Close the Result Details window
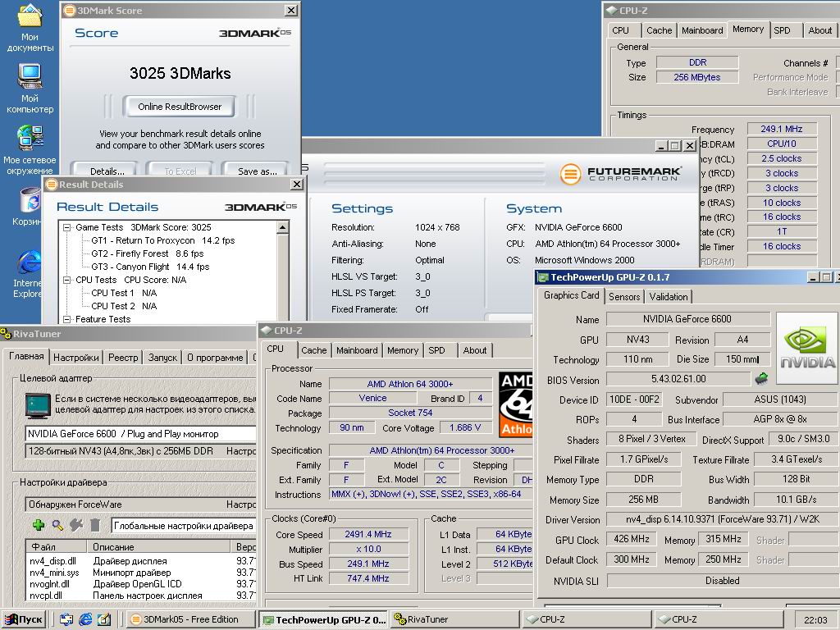The height and width of the screenshot is (630, 840). 296,185
